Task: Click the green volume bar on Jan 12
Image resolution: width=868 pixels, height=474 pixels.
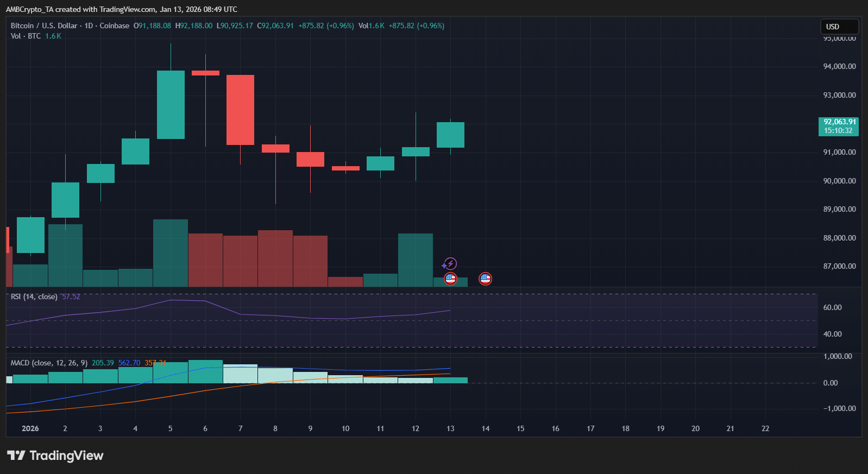Action: pos(416,260)
